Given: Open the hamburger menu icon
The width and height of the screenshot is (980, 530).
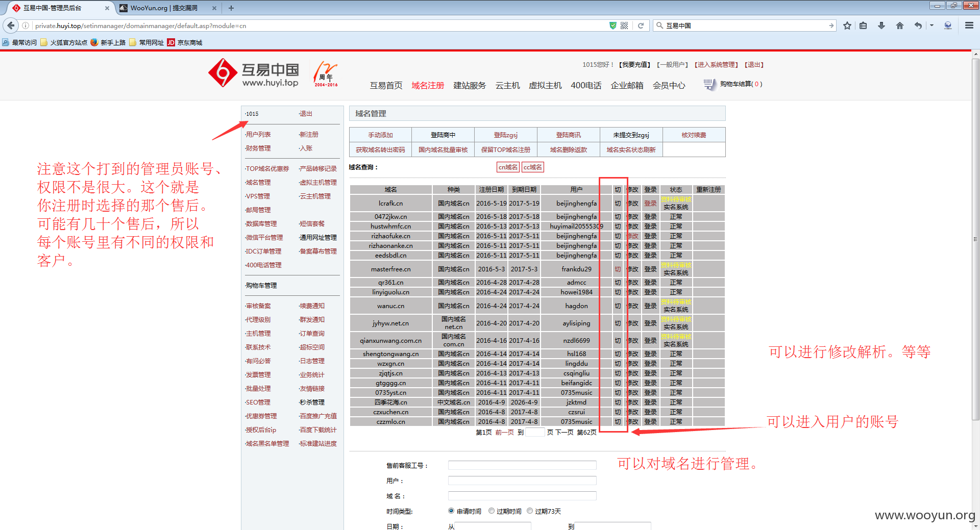Looking at the screenshot, I should tap(969, 26).
